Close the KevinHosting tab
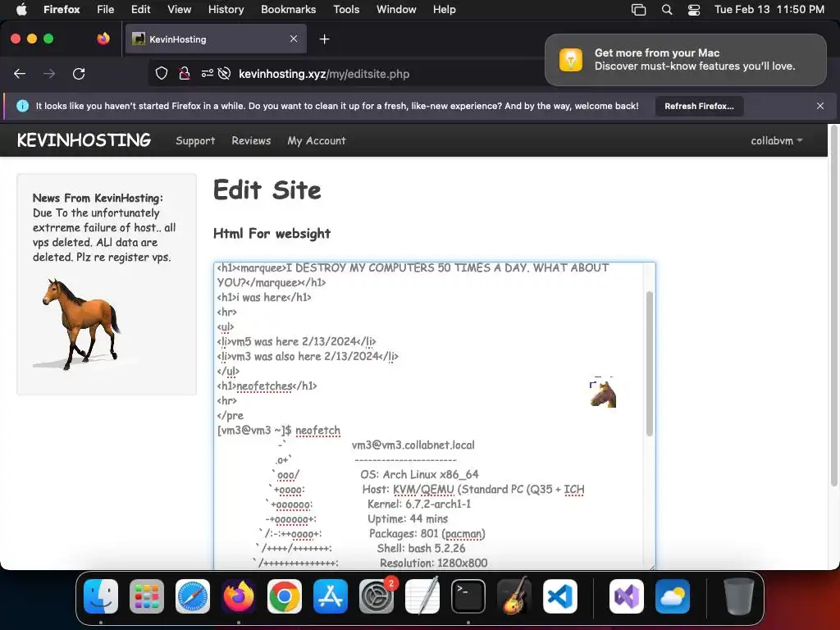 [x=294, y=39]
